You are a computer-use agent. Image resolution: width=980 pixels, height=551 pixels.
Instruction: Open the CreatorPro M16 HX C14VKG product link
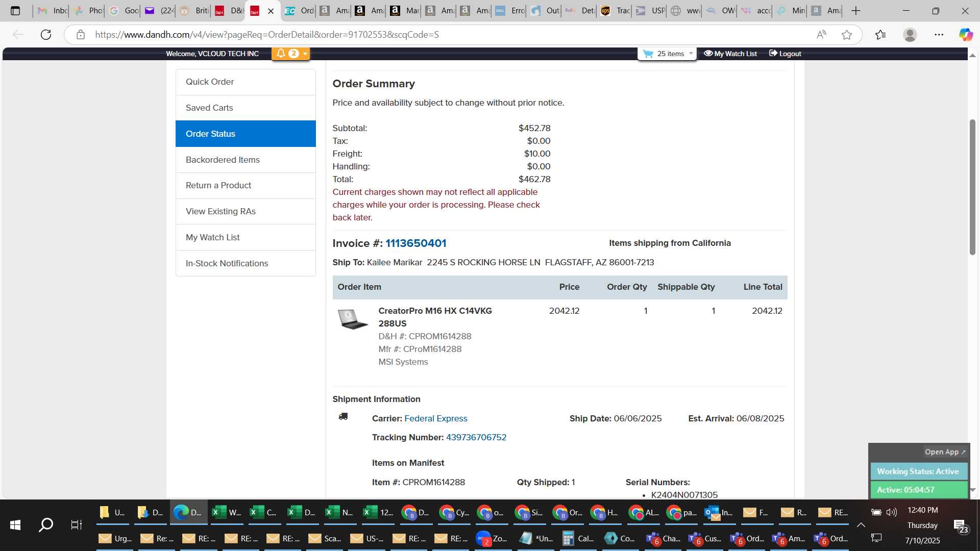435,317
